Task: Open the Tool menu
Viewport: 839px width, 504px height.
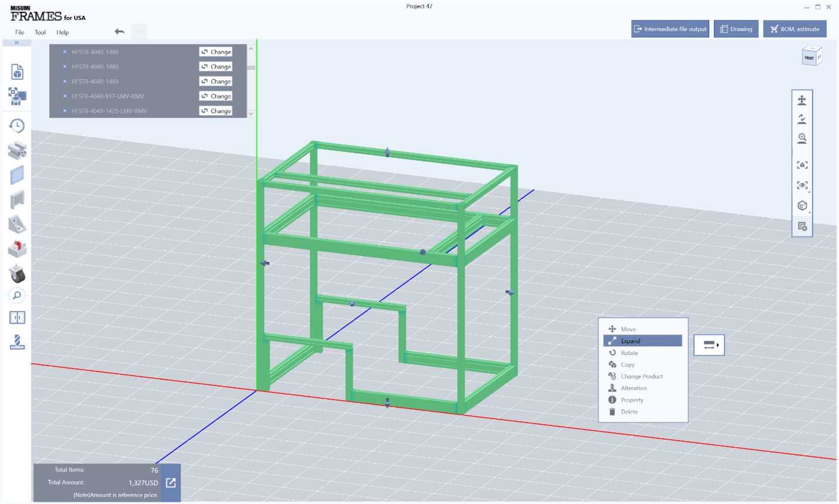Action: pyautogui.click(x=40, y=32)
